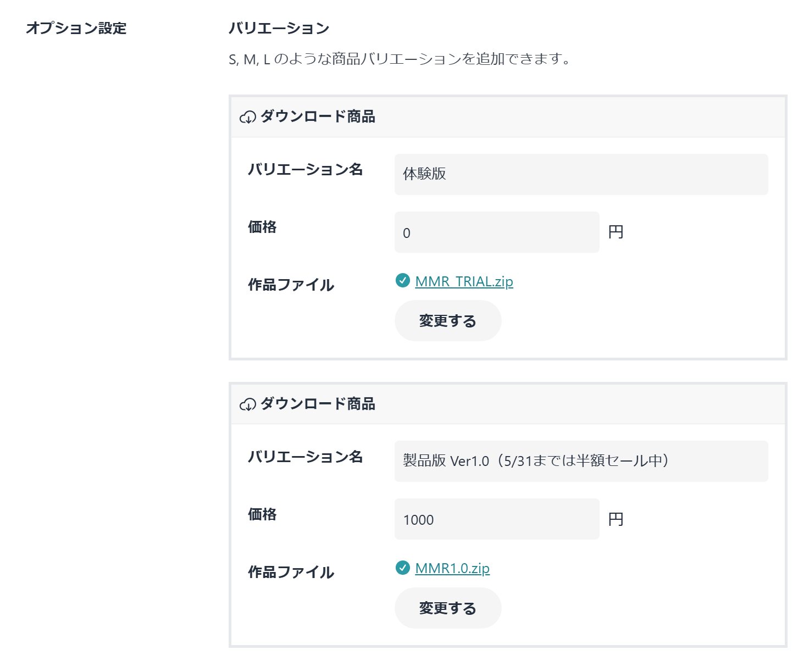The image size is (809, 672).
Task: Select the first ダウンロード商品 header title
Action: coord(318,116)
